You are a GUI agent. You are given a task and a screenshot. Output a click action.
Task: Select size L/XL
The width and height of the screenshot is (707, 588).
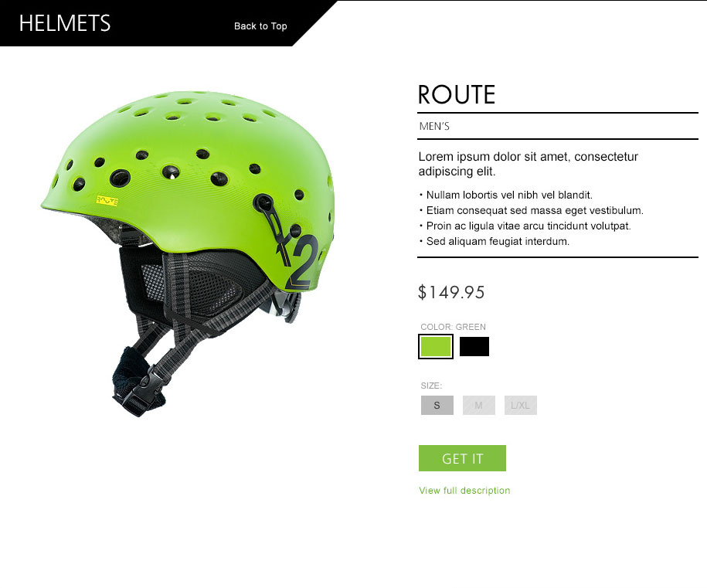(x=520, y=405)
